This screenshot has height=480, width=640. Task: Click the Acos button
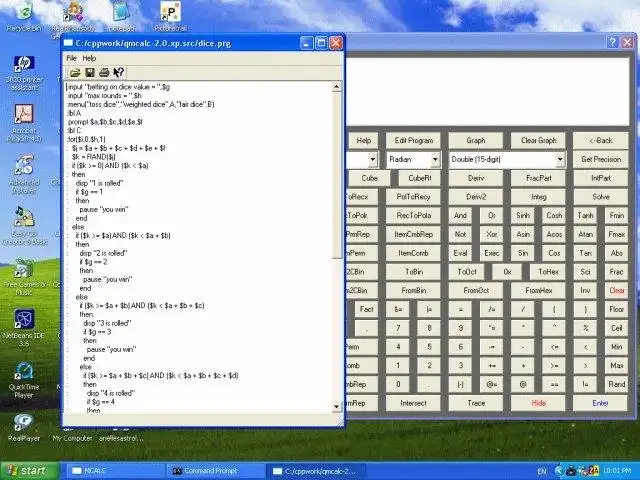coord(554,234)
